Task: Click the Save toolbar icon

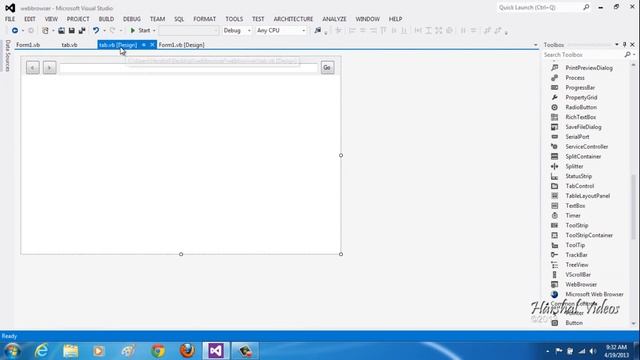Action: [71, 31]
